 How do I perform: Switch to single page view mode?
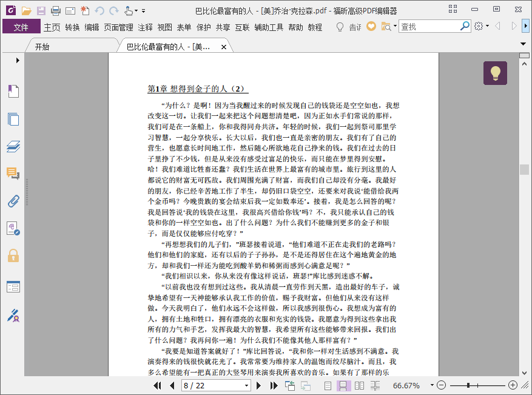[x=328, y=385]
